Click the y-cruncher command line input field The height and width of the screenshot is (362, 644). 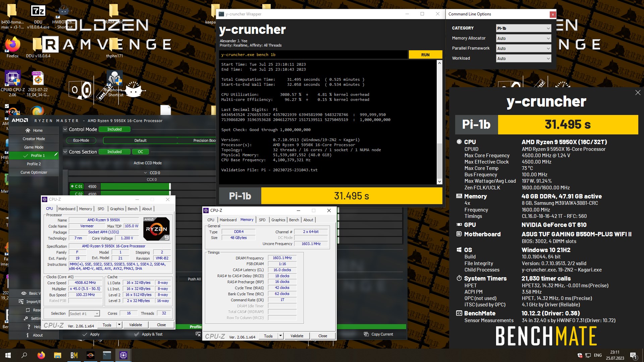[x=313, y=55]
